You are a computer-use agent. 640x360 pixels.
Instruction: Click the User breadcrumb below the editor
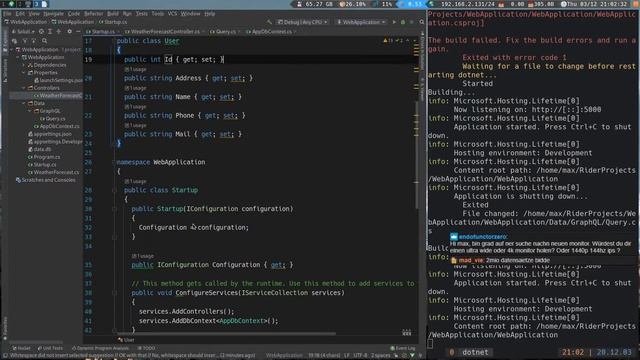click(x=126, y=340)
